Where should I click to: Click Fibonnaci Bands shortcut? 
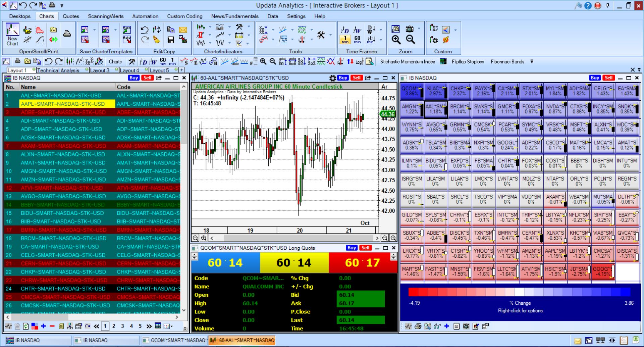[x=507, y=61]
